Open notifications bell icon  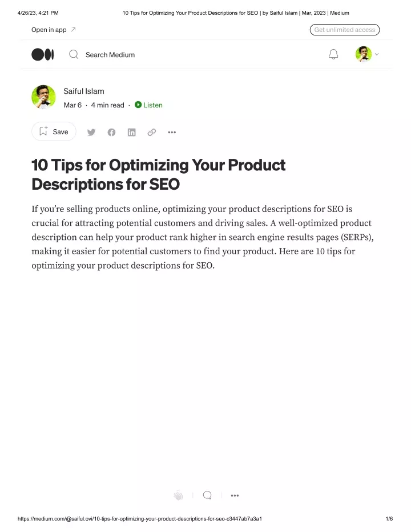point(333,54)
